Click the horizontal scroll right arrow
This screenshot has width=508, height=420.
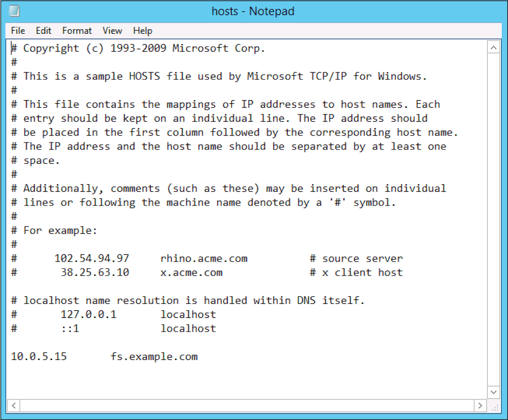480,406
